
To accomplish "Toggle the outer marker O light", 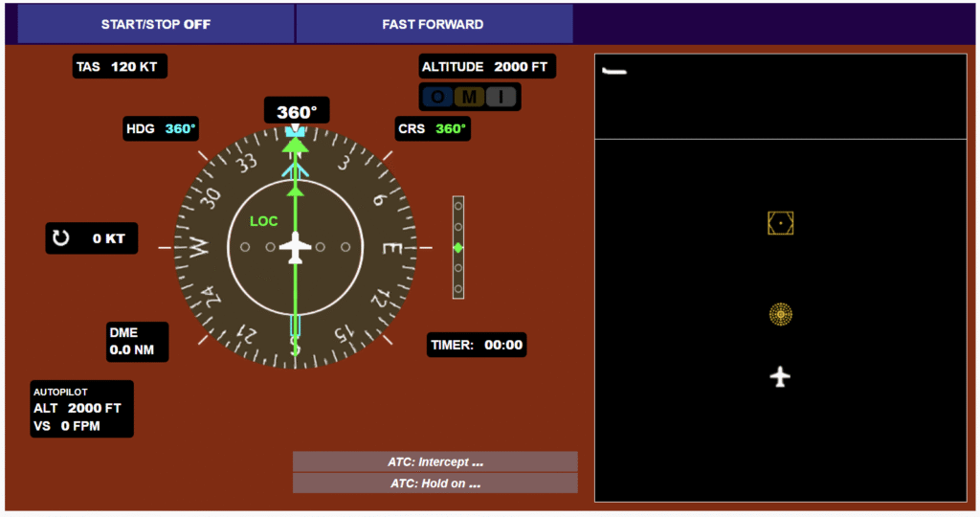I will pyautogui.click(x=438, y=97).
